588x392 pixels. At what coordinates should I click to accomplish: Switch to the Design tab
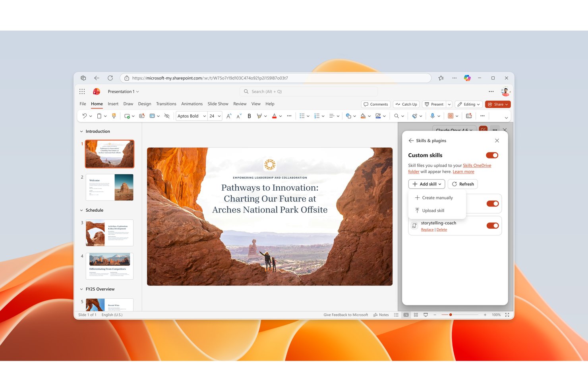point(145,104)
